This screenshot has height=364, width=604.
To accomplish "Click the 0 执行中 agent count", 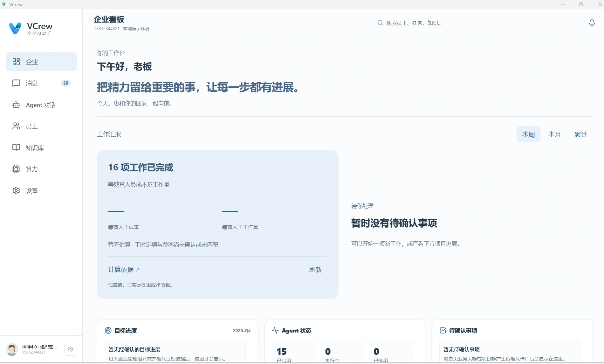I will click(x=343, y=352).
